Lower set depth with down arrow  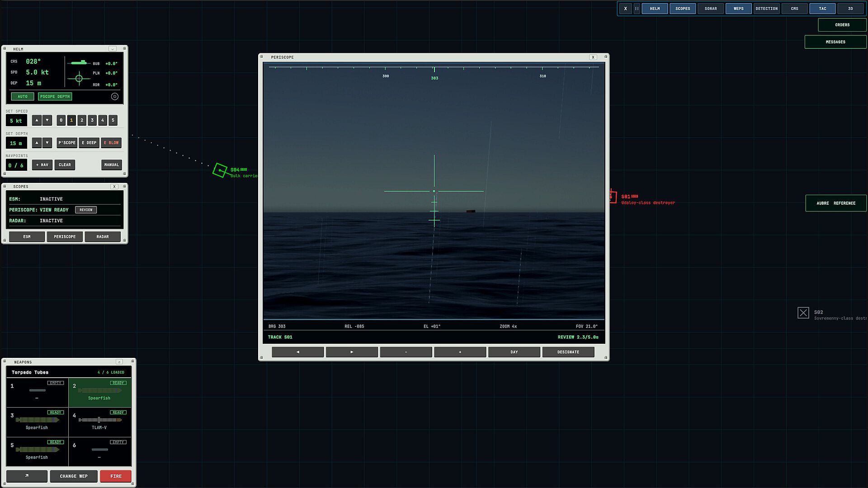click(x=47, y=143)
